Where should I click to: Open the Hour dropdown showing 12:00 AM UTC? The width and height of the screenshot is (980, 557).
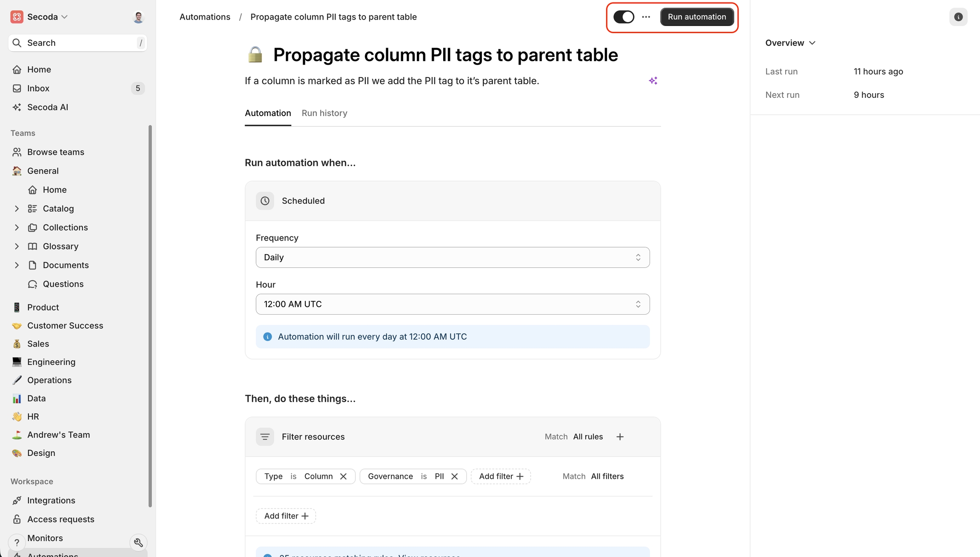point(452,304)
